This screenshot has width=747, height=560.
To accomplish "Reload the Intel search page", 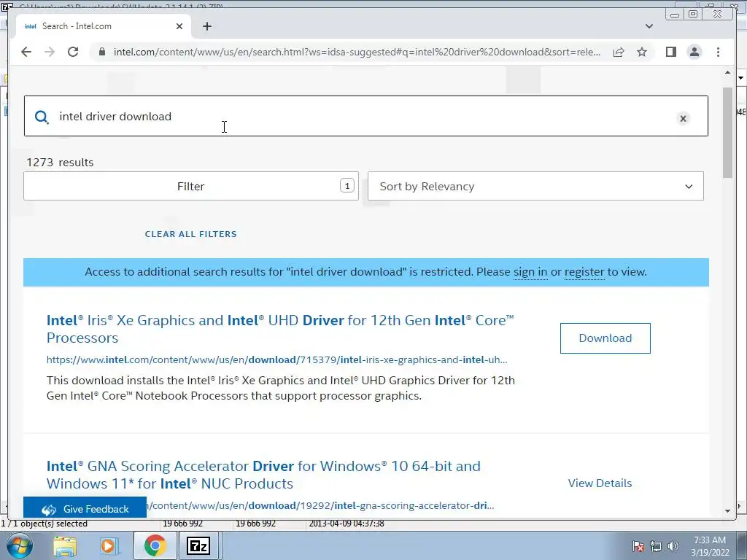I will coord(73,52).
